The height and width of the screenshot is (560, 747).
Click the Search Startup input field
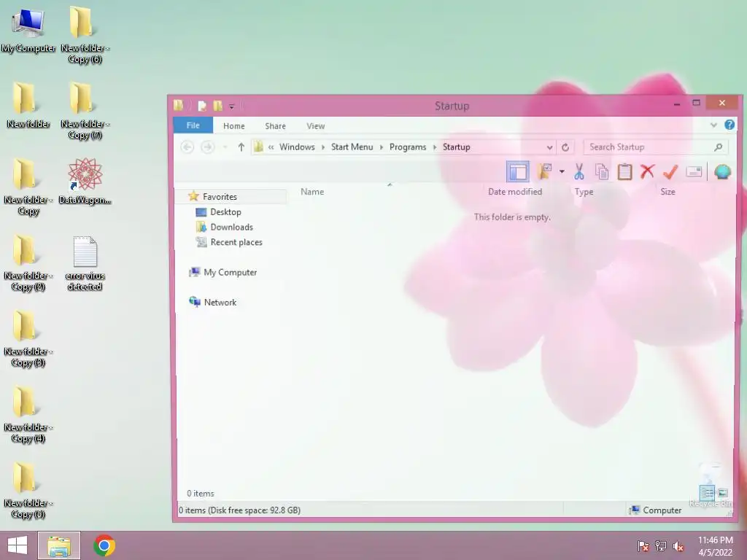649,147
